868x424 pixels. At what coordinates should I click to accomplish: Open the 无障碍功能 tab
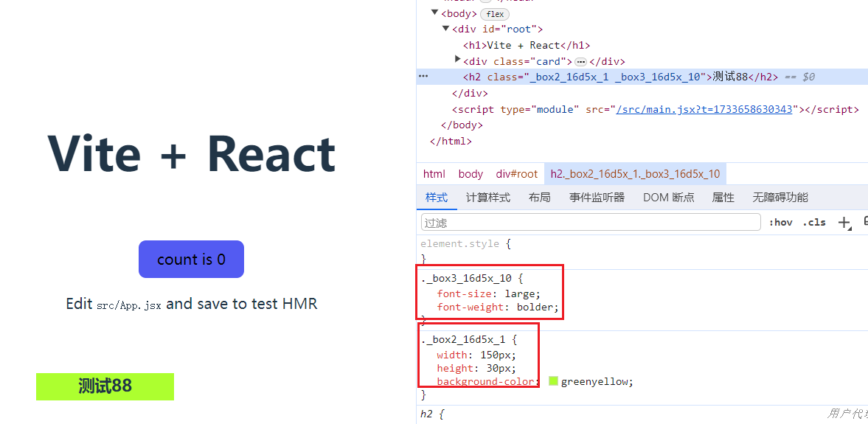coord(780,198)
